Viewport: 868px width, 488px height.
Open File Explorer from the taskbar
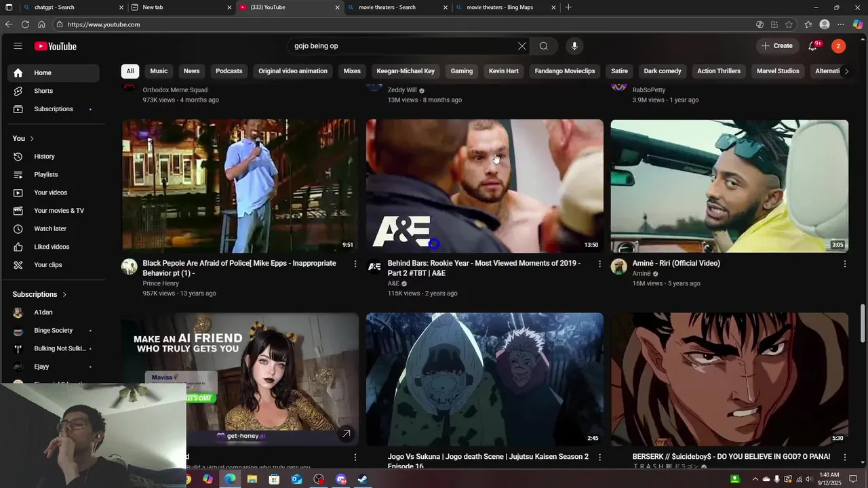click(x=252, y=479)
